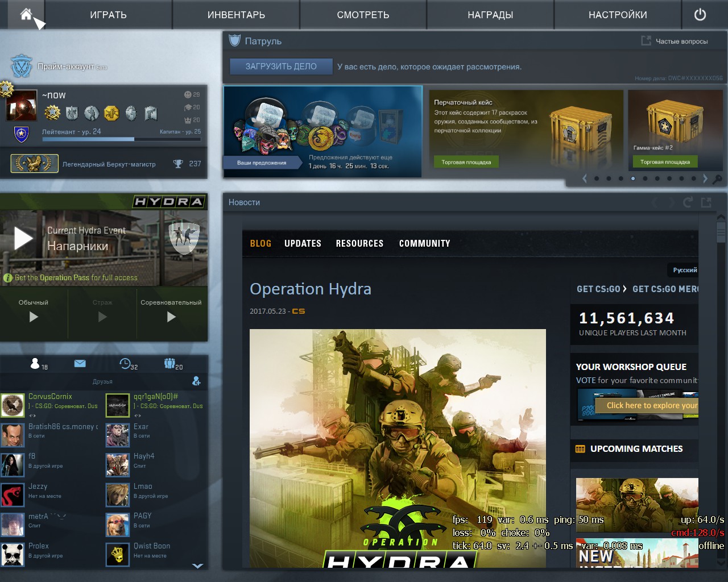Viewport: 728px width, 582px height.
Task: Expand the friends list chevron
Action: 197,566
